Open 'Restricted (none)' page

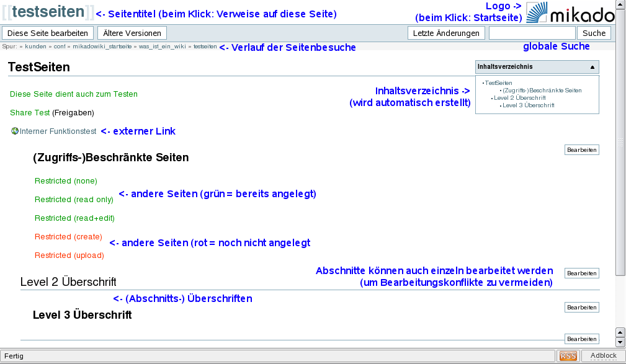click(66, 181)
